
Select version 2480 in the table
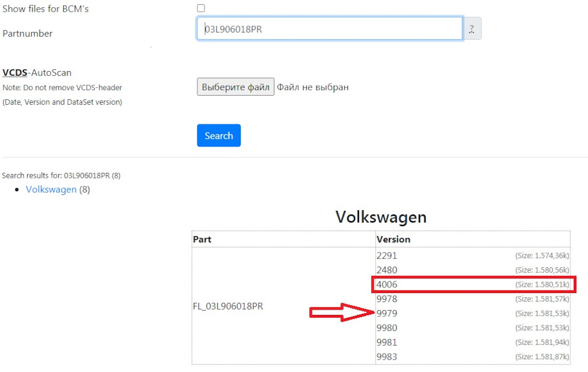[386, 270]
